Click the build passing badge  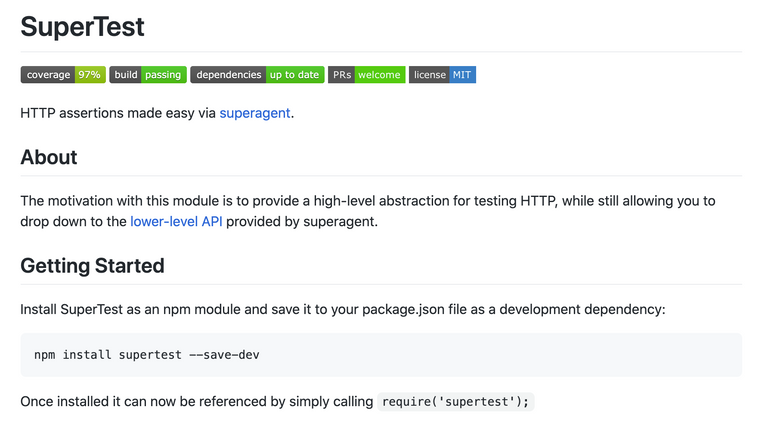point(148,75)
